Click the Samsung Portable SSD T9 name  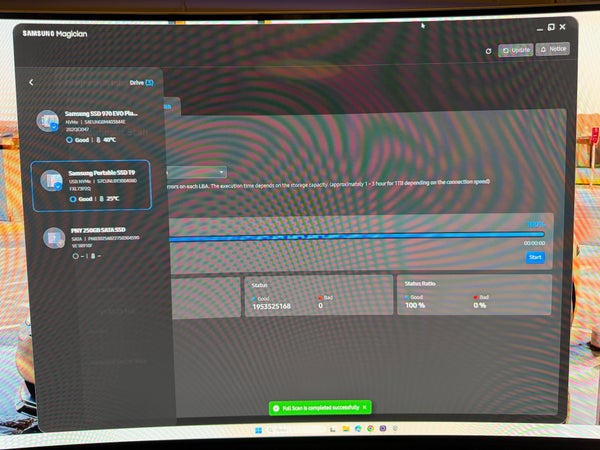point(102,173)
